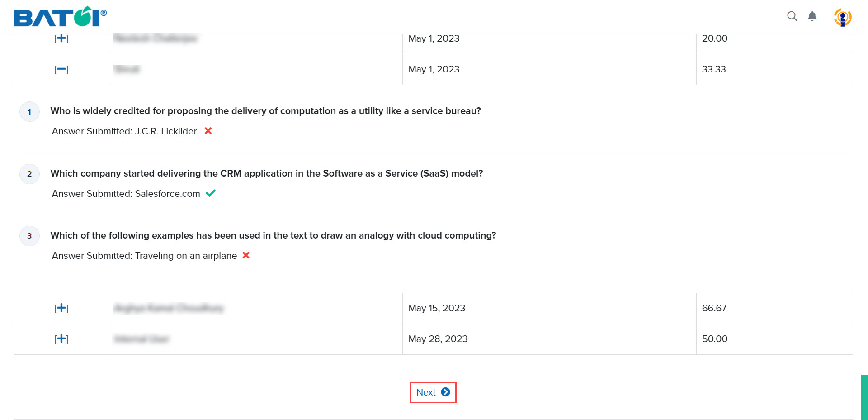Click blurred name in May 28 row
The height and width of the screenshot is (420, 868).
point(142,339)
